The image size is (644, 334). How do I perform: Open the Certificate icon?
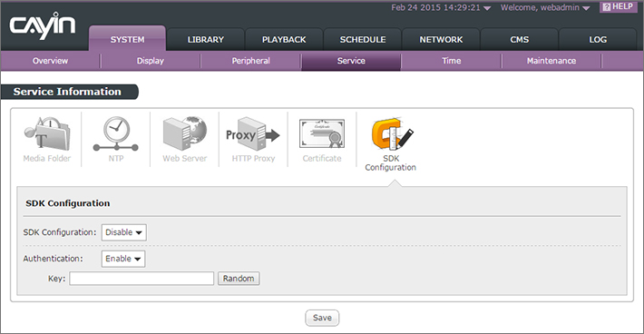coord(322,134)
